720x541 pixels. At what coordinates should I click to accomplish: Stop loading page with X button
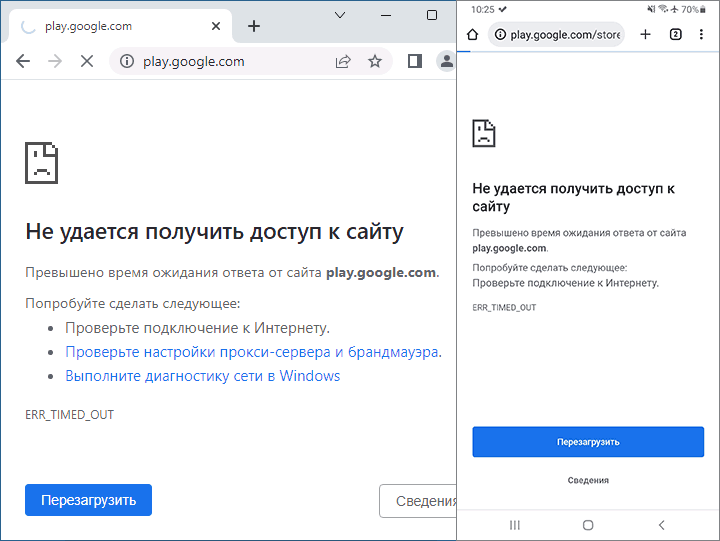click(x=87, y=61)
